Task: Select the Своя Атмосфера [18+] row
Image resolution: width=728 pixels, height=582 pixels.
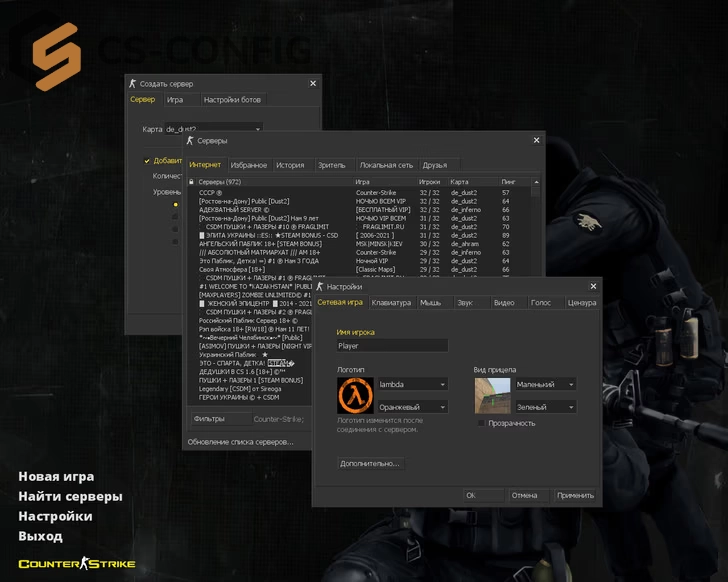Action: (x=360, y=269)
